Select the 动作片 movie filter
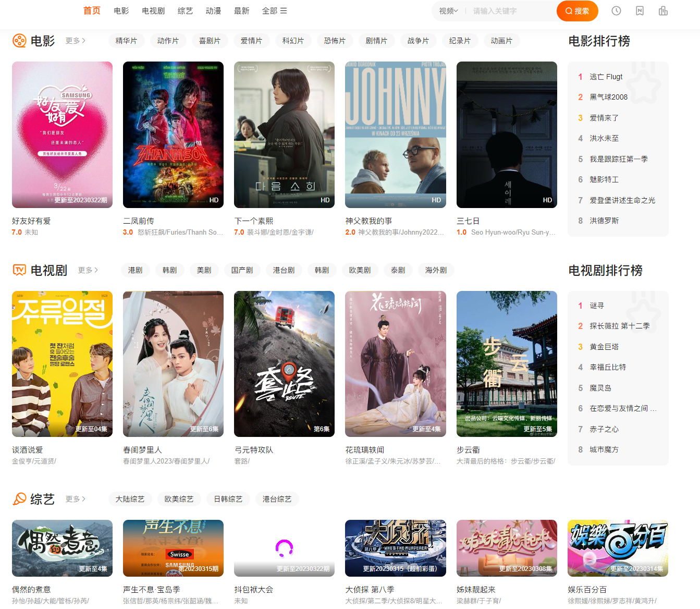Screen dimensions: 700x609 tap(168, 41)
